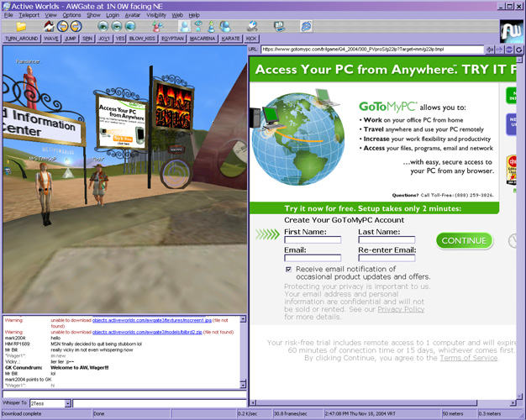The width and height of the screenshot is (526, 420).
Task: Click the SPIN gesture button
Action: coord(87,39)
